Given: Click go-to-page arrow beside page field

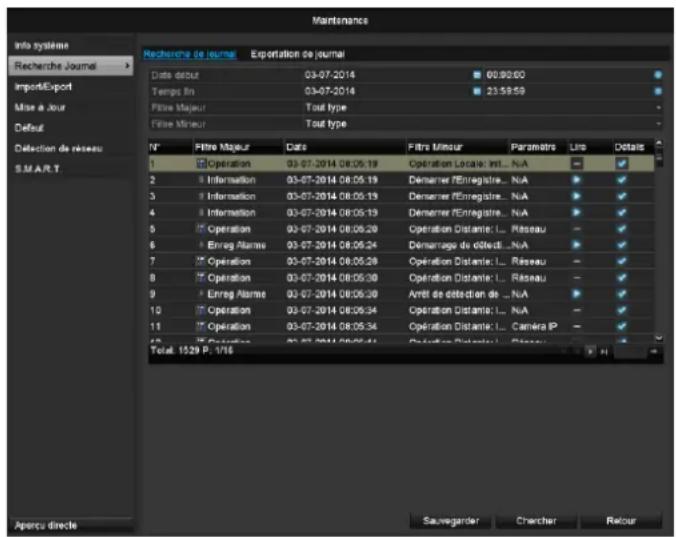Looking at the screenshot, I should point(654,352).
